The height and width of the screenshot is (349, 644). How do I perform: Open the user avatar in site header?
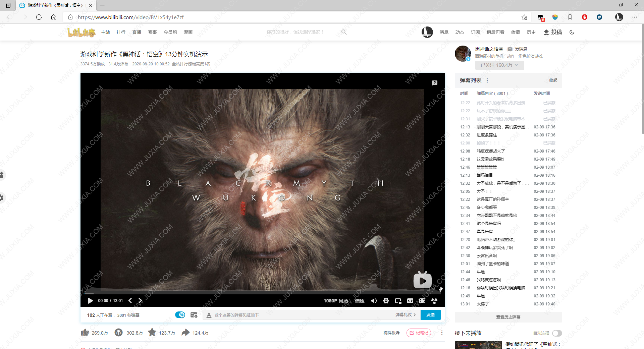(x=427, y=32)
